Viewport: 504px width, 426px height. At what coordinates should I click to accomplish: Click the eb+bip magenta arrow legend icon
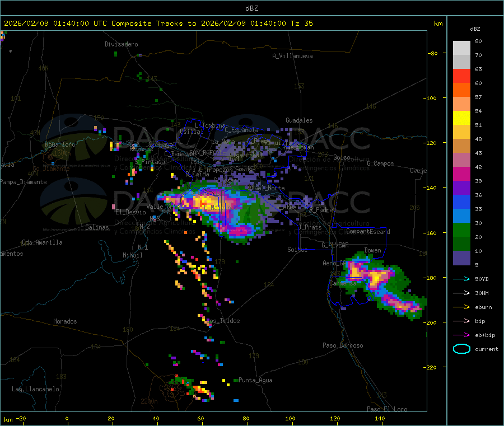461,335
